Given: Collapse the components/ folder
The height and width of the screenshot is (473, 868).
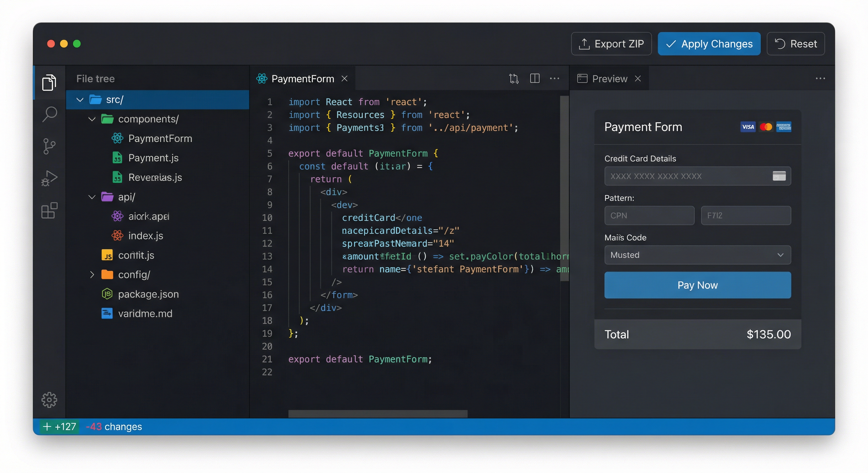Looking at the screenshot, I should 92,119.
